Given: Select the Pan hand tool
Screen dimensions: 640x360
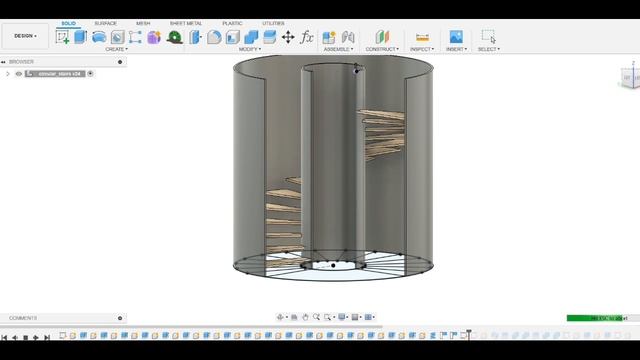Looking at the screenshot, I should click(305, 317).
